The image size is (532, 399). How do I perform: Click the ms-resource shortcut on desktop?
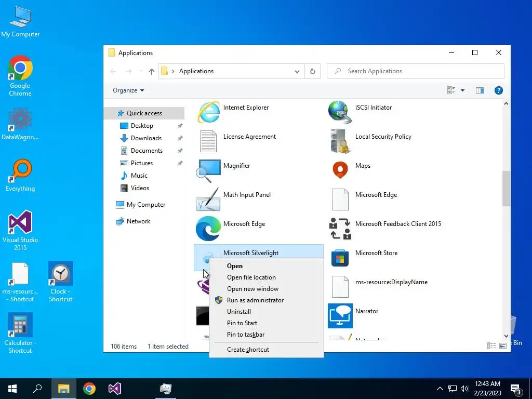(20, 282)
